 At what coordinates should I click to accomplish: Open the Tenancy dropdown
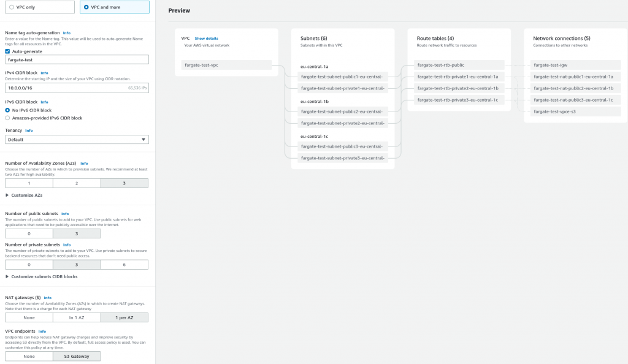coord(76,139)
